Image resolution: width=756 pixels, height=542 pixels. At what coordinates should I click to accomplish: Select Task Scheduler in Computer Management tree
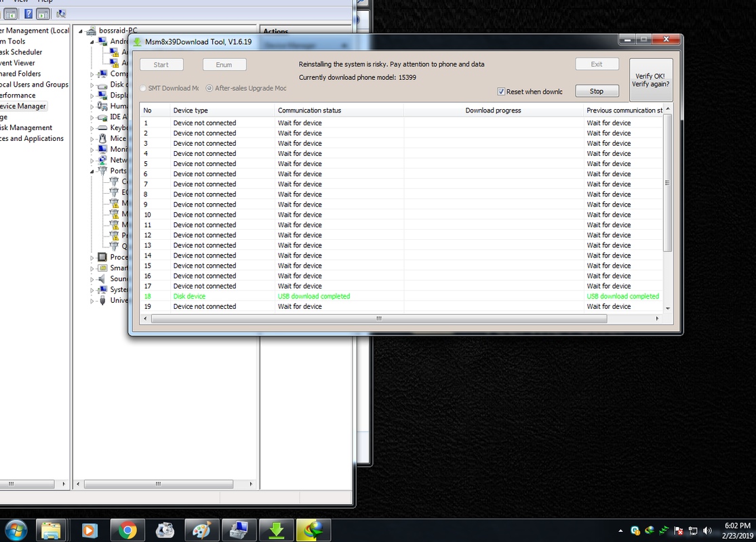(21, 52)
